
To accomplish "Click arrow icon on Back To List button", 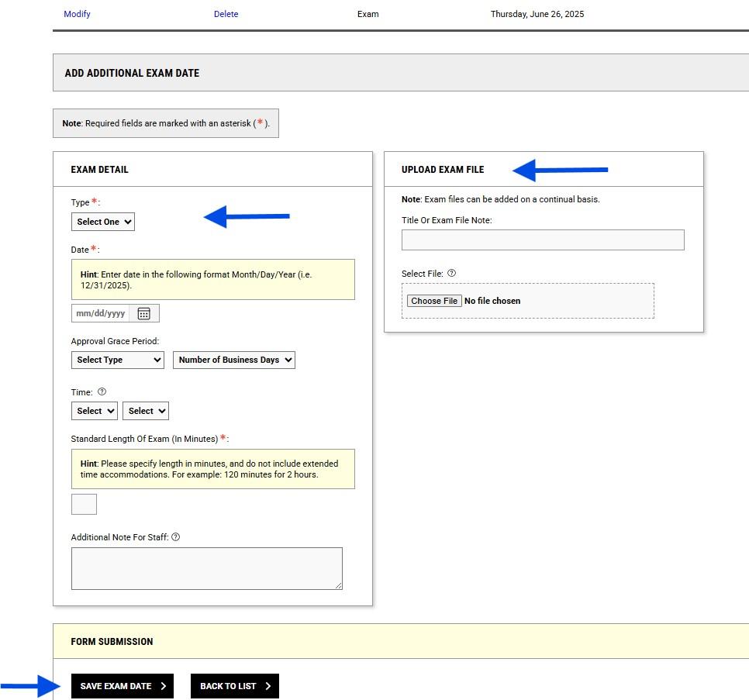I will point(268,686).
